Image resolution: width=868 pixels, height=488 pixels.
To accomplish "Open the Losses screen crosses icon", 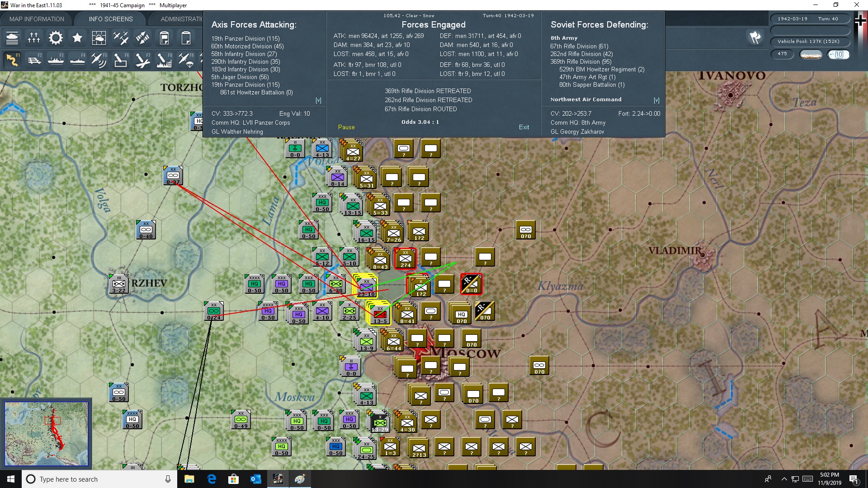I will click(34, 38).
